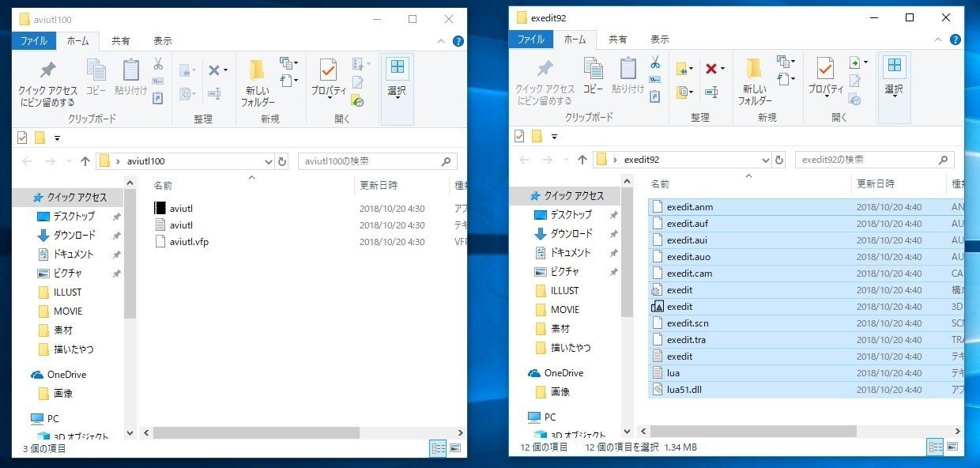This screenshot has width=980, height=468.
Task: Click Paste icon in aviutl100 ribbon
Action: pos(130,77)
